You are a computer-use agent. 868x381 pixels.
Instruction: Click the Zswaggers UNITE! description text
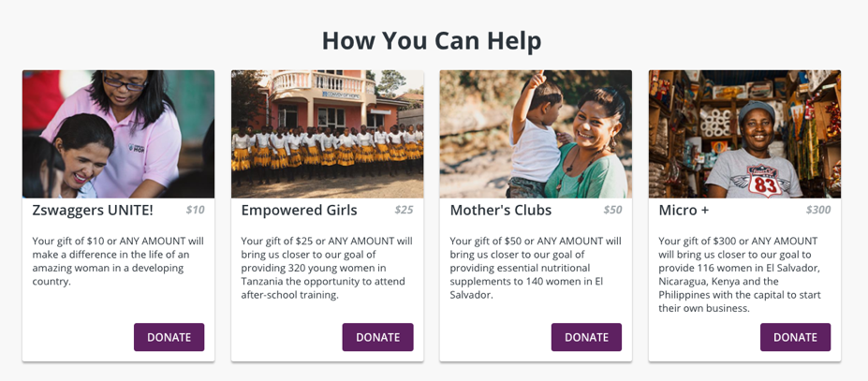tap(118, 260)
